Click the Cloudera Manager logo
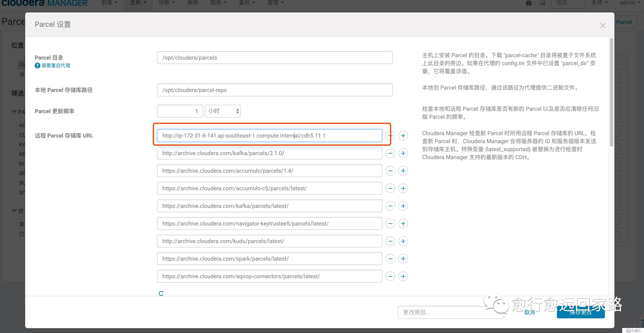The height and width of the screenshot is (333, 644). click(x=45, y=3)
